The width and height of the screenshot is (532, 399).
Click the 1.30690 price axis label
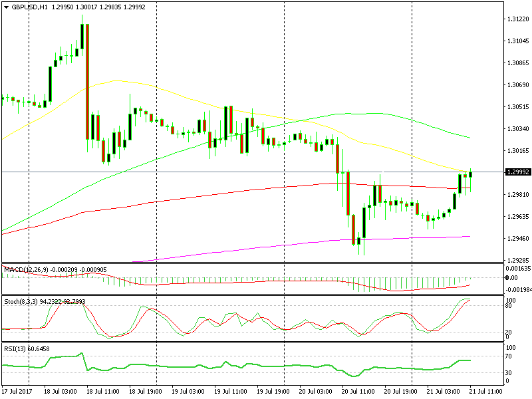(518, 85)
